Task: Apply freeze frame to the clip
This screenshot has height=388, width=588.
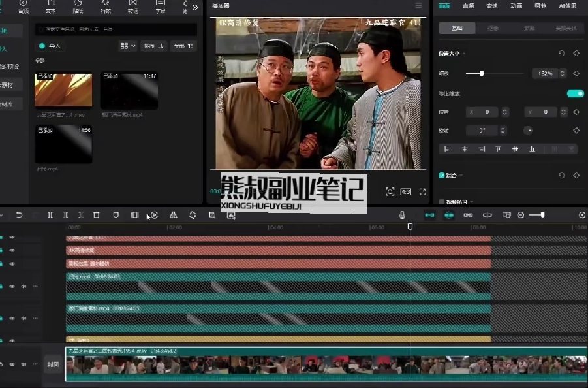Action: coord(134,215)
